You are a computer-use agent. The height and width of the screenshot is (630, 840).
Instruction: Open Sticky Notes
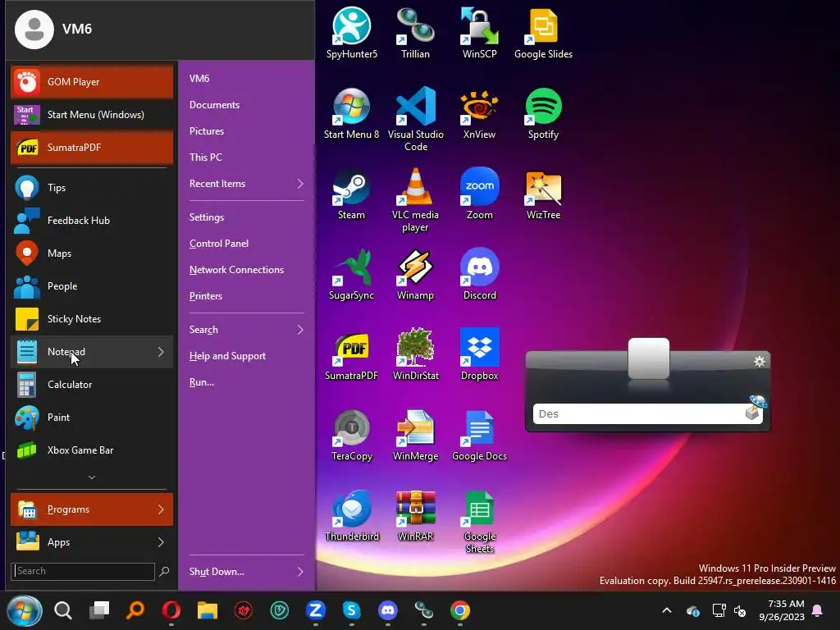92,319
